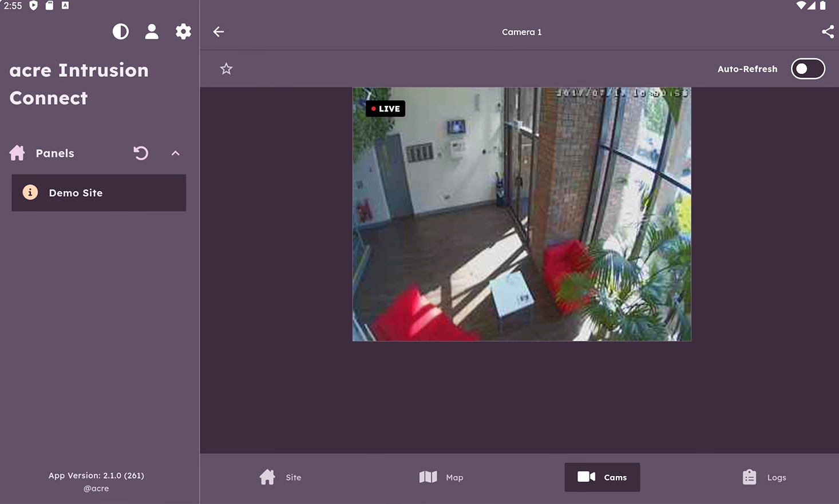Click the Camera 1 live feed image
This screenshot has width=839, height=504.
click(x=521, y=229)
